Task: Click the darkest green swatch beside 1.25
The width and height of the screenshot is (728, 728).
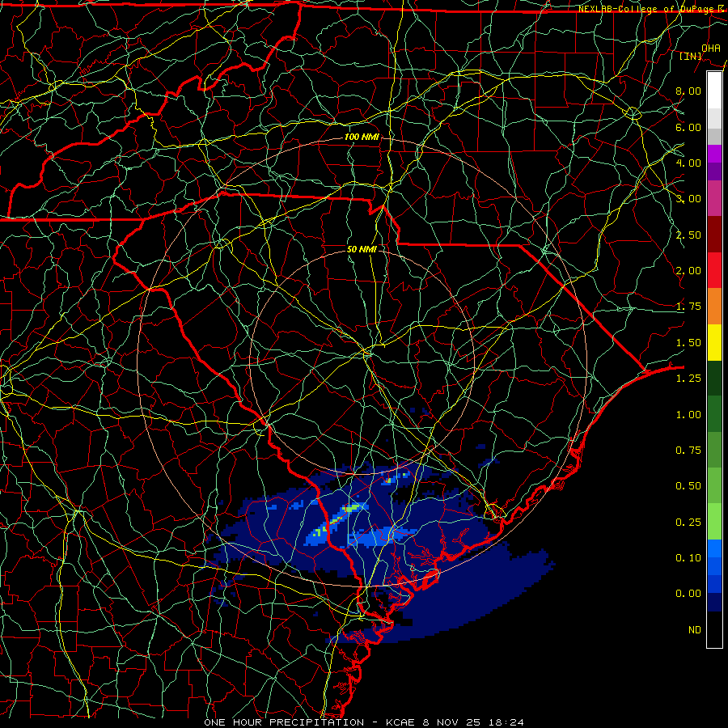Action: pyautogui.click(x=714, y=378)
